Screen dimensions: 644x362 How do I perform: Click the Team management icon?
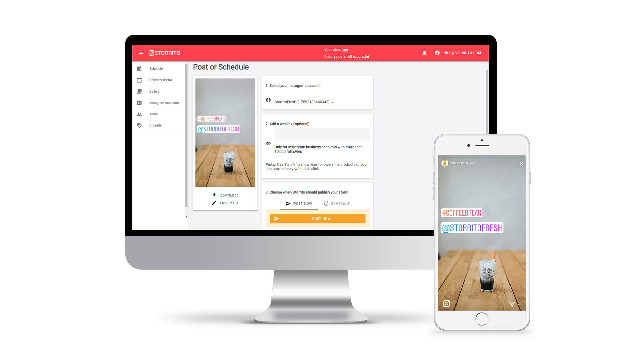(139, 114)
